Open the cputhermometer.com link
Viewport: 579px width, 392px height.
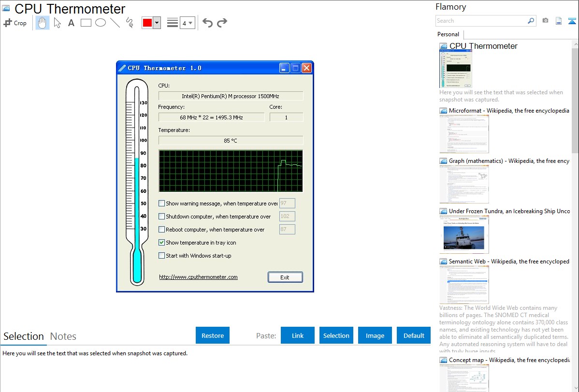198,277
